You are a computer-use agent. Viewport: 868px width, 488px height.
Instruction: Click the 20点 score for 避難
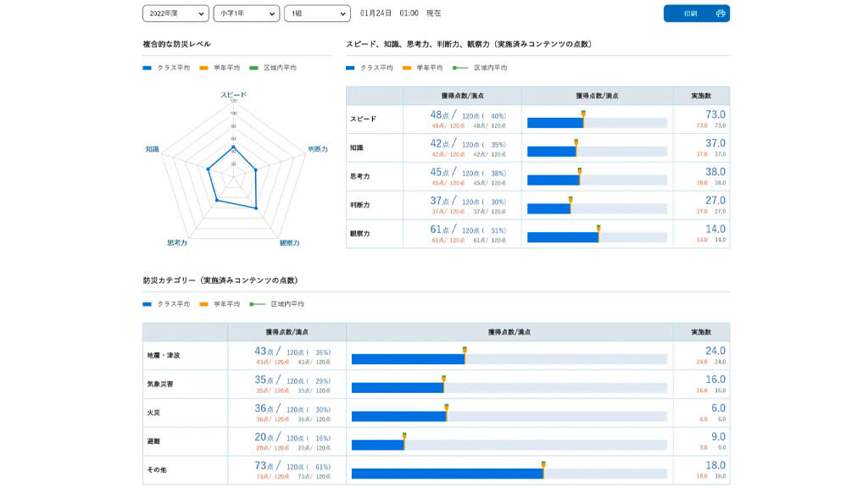click(264, 437)
